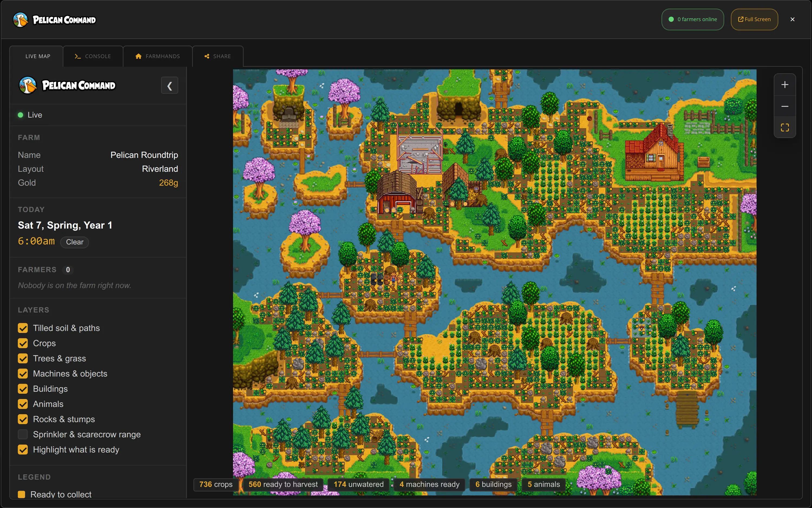Image resolution: width=812 pixels, height=508 pixels.
Task: Toggle Rocks & stumps layer
Action: (23, 419)
